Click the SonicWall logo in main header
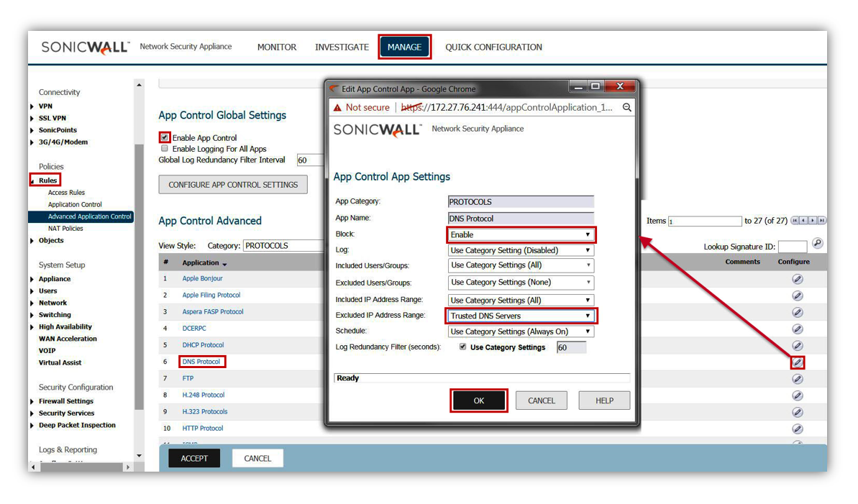The height and width of the screenshot is (504, 858). (x=86, y=47)
